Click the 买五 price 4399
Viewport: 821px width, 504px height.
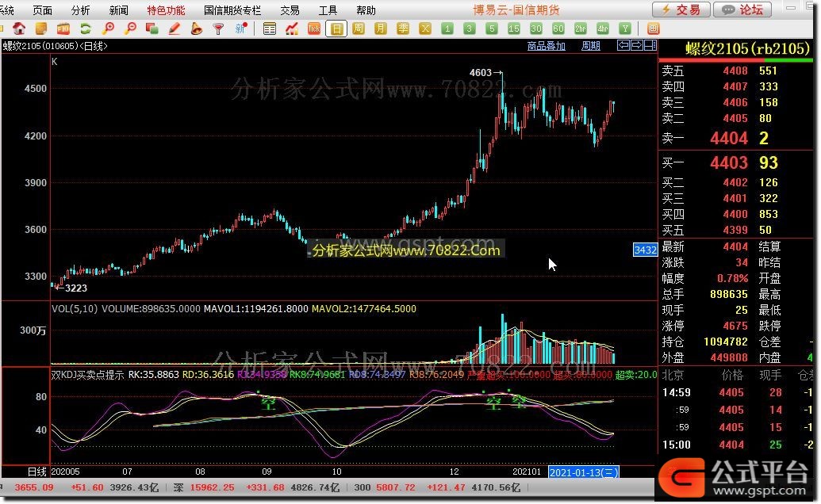[x=735, y=230]
